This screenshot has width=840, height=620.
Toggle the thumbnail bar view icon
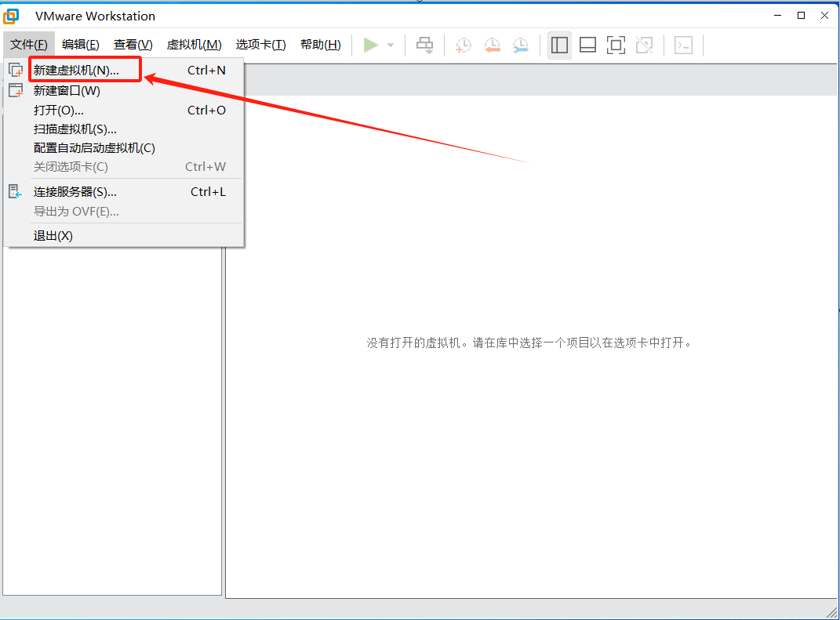click(x=587, y=45)
